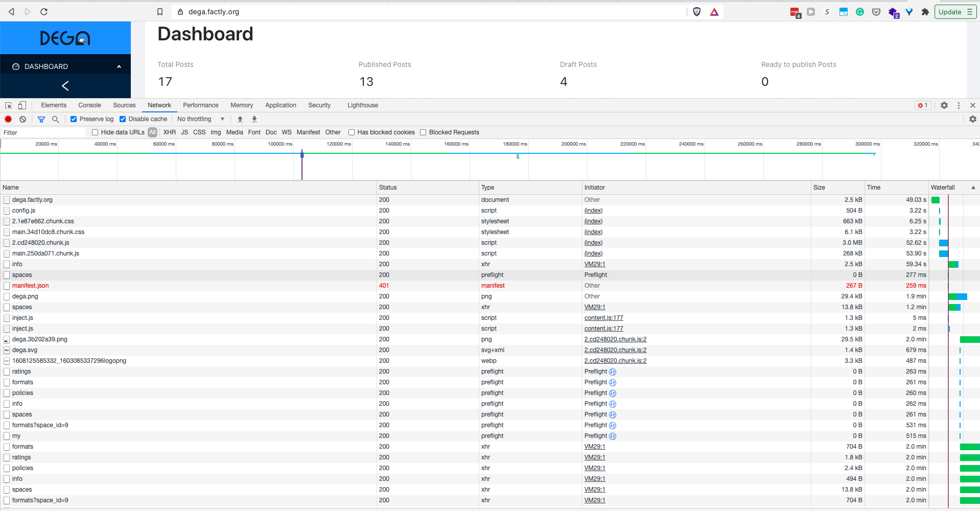Open the No throttling dropdown
Image resolution: width=980 pixels, height=511 pixels.
pos(200,119)
